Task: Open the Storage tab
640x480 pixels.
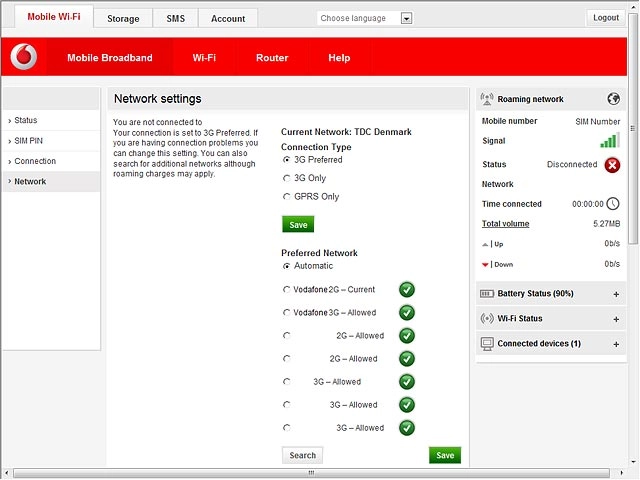Action: (x=123, y=19)
